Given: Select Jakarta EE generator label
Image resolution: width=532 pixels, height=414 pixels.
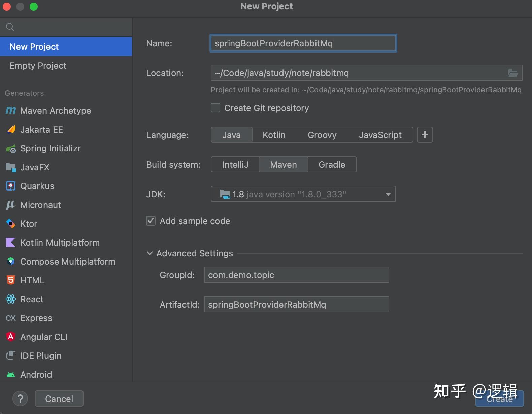Looking at the screenshot, I should [x=41, y=129].
